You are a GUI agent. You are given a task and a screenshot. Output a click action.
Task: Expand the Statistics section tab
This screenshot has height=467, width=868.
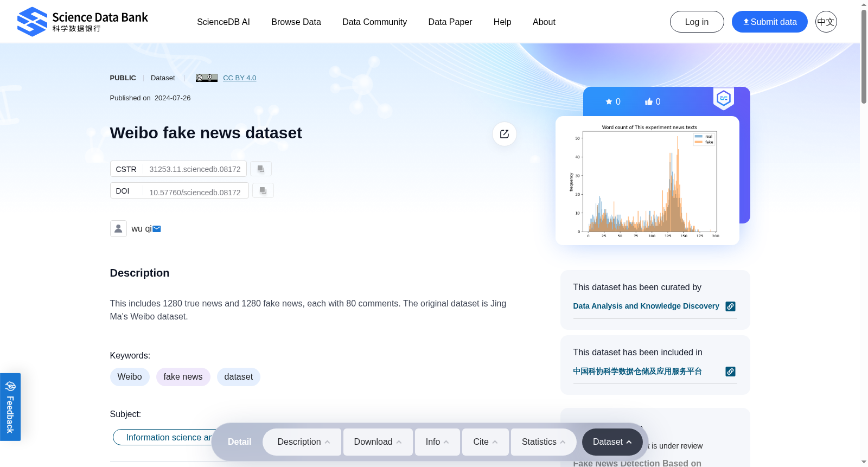tap(544, 442)
